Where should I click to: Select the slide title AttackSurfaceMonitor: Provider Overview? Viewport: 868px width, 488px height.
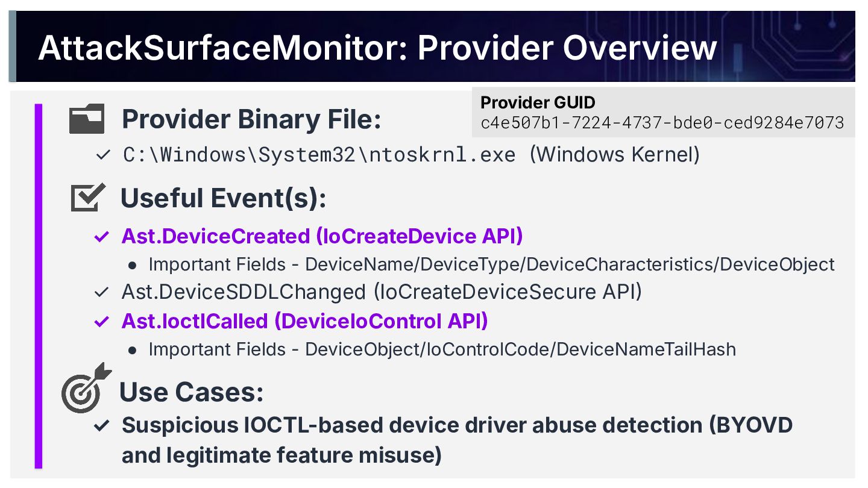(x=377, y=48)
